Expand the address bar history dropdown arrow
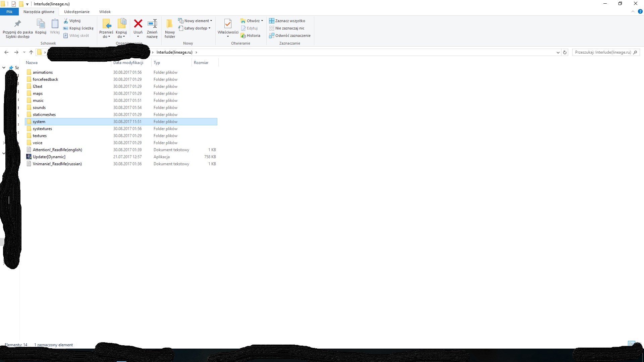Viewport: 644px width, 362px height. (x=558, y=52)
